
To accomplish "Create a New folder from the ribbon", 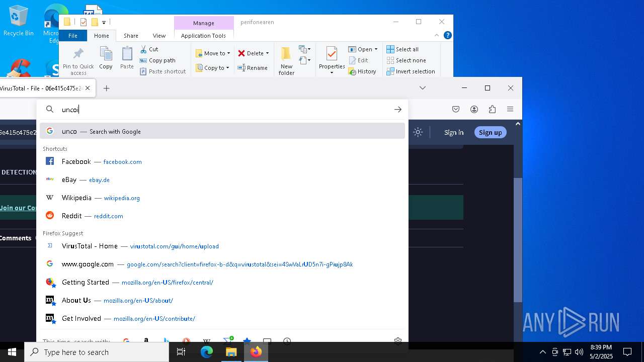I will 286,61.
